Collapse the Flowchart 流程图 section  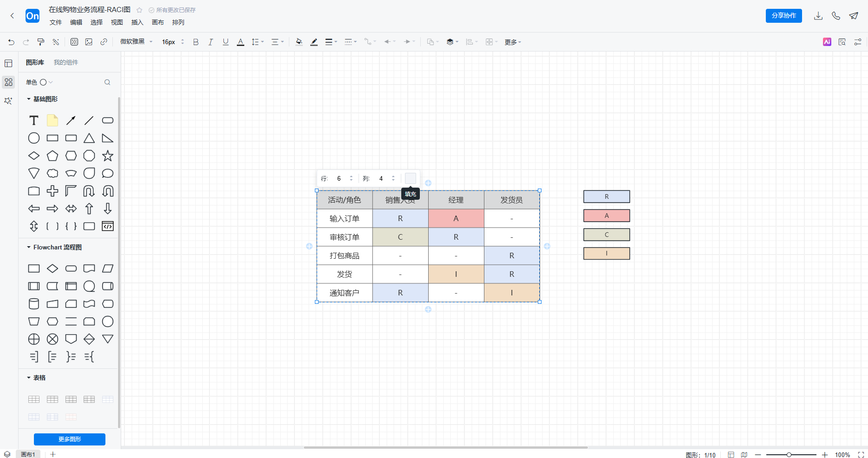[x=29, y=247]
